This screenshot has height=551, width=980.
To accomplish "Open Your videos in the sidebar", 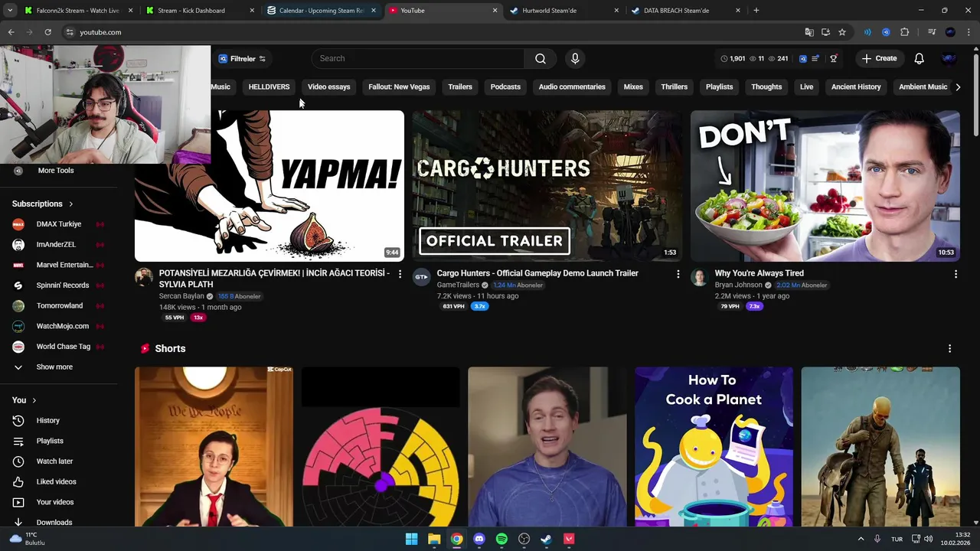I will (55, 503).
